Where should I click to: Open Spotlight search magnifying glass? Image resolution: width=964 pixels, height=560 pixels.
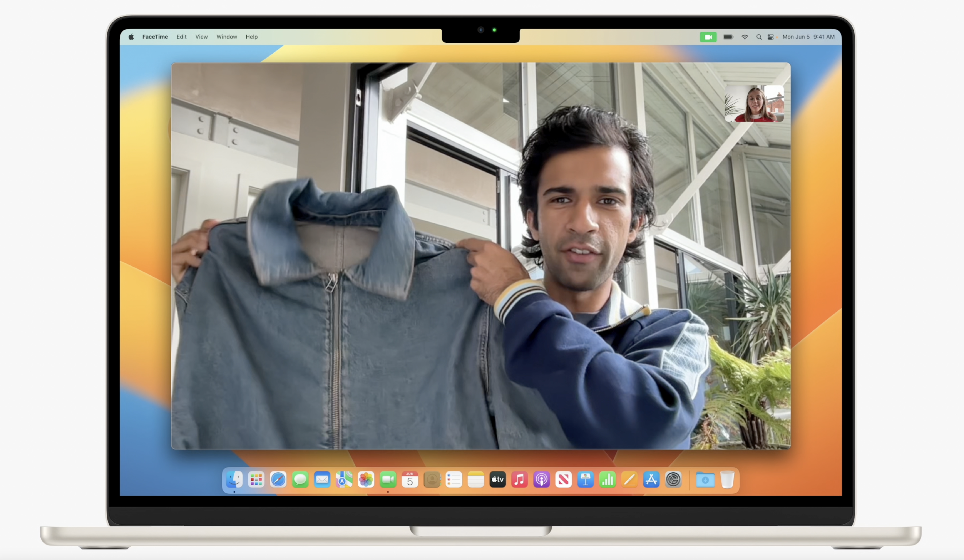(x=759, y=37)
